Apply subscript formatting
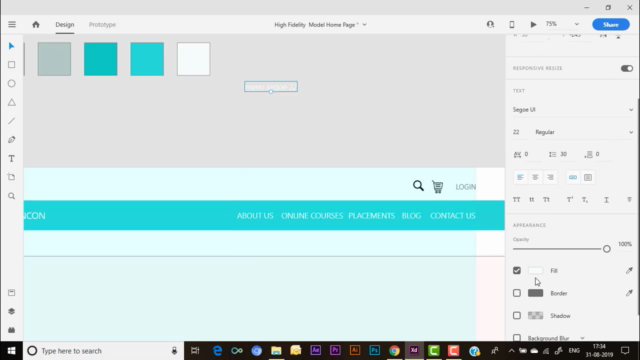This screenshot has width=640, height=360. pyautogui.click(x=585, y=200)
